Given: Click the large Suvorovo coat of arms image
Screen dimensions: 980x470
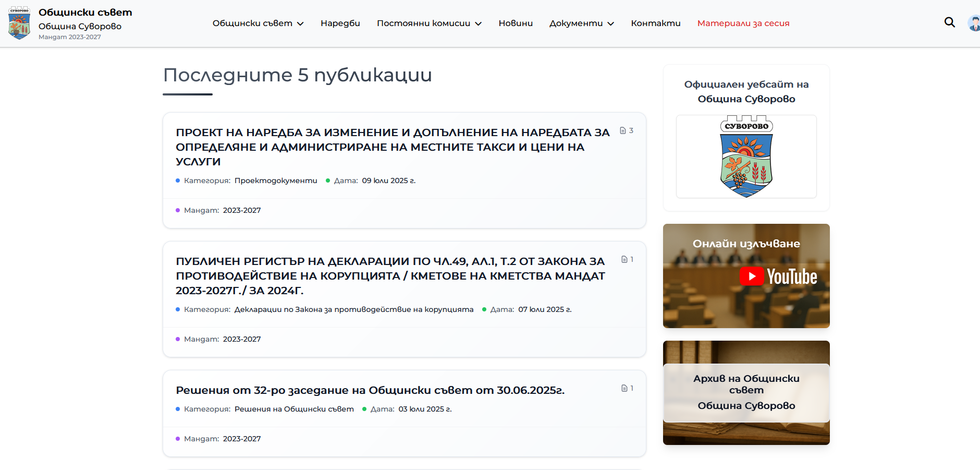Looking at the screenshot, I should [x=746, y=156].
